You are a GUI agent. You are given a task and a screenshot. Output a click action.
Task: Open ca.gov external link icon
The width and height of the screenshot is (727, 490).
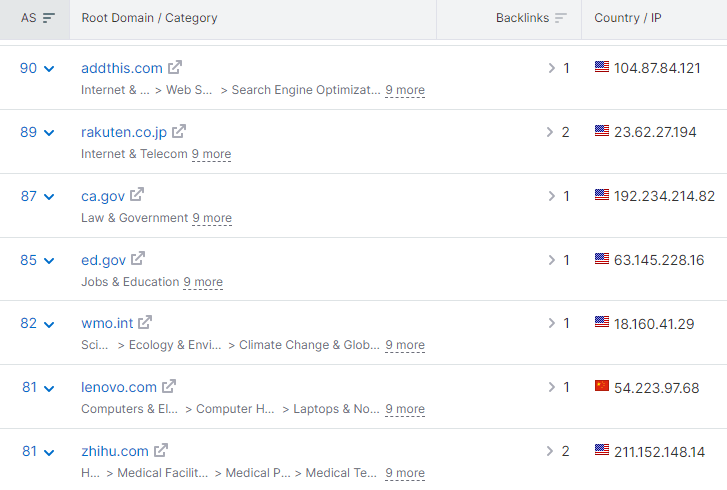[x=137, y=195]
